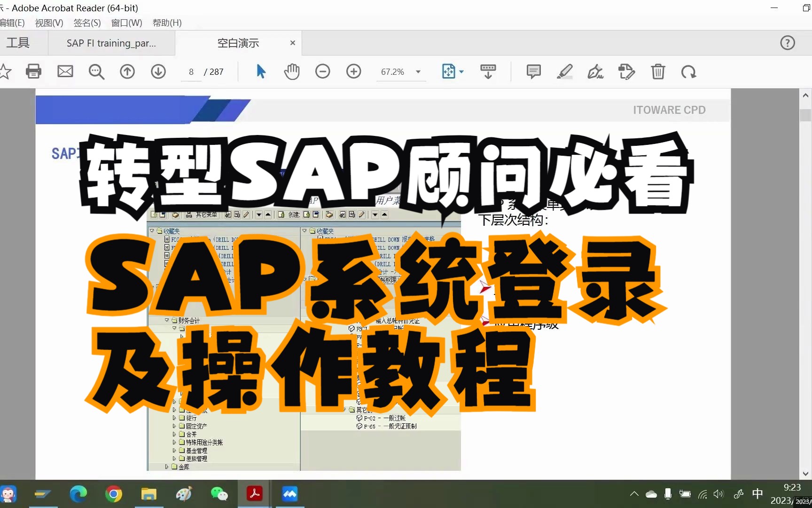Delete the current page with trash icon
812x508 pixels.
tap(658, 71)
